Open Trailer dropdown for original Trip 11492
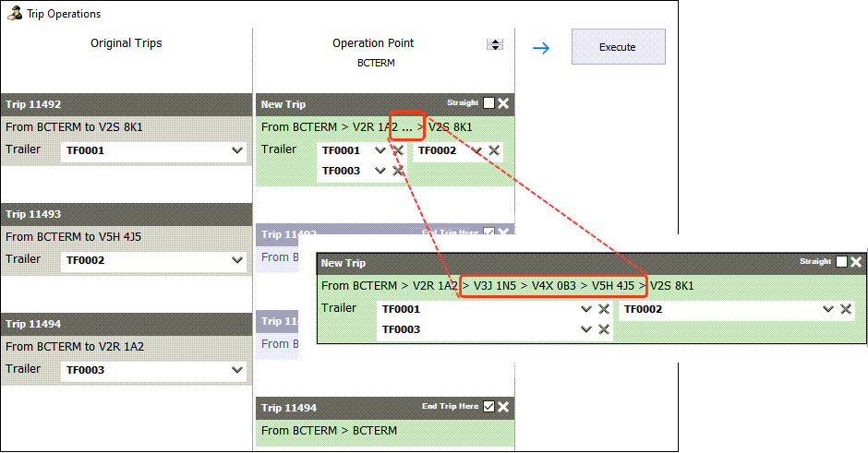This screenshot has width=868, height=453. tap(237, 151)
